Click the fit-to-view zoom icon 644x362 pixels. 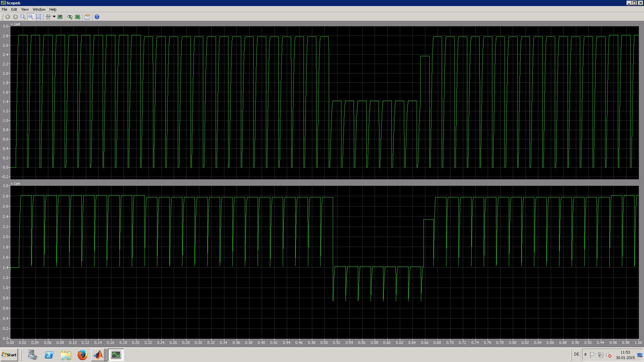coord(38,17)
